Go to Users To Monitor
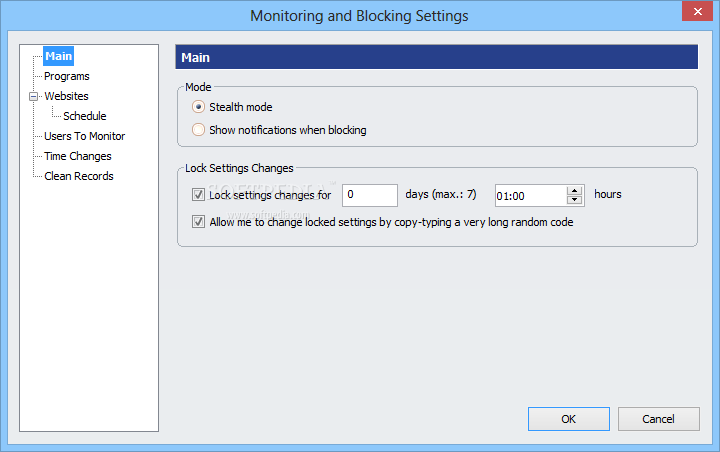720x452 pixels. coord(84,136)
